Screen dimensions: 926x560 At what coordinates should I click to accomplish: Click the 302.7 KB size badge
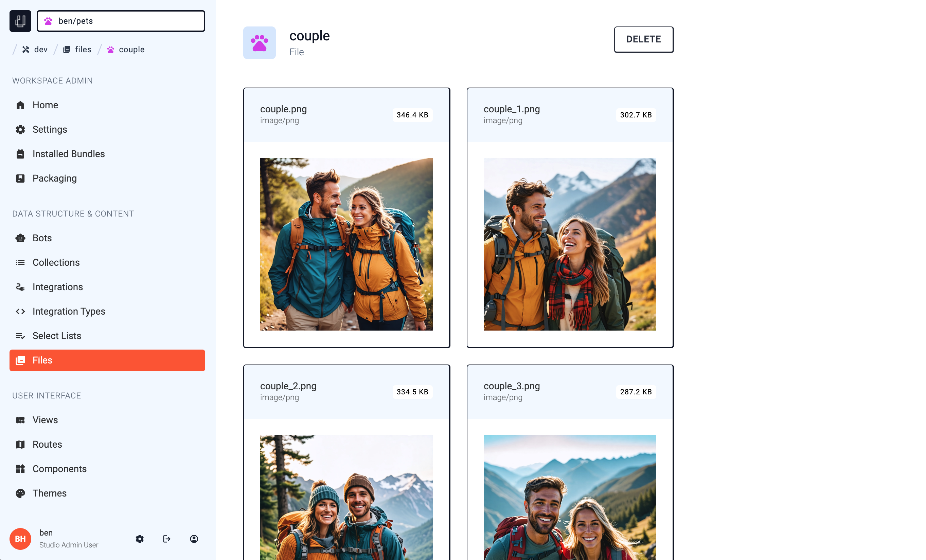click(636, 115)
